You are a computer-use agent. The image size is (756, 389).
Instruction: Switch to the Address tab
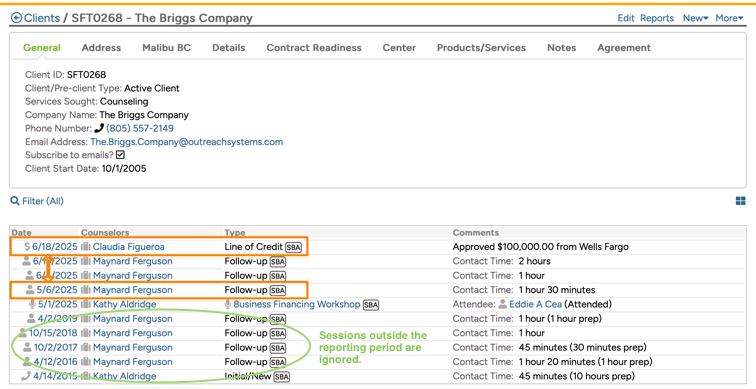101,48
